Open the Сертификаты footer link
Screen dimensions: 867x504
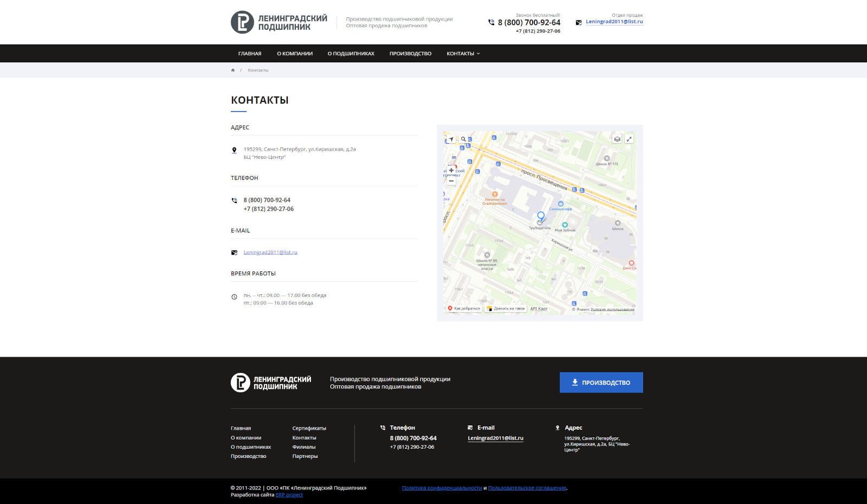[309, 428]
